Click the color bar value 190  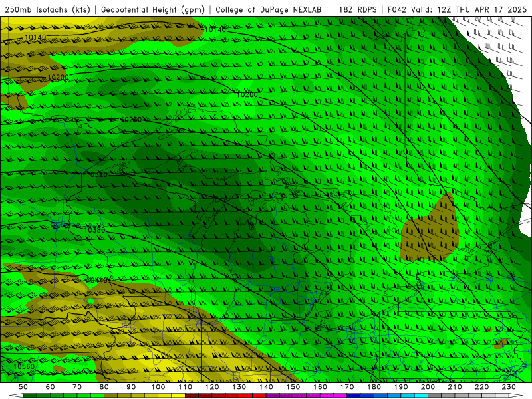point(401,387)
